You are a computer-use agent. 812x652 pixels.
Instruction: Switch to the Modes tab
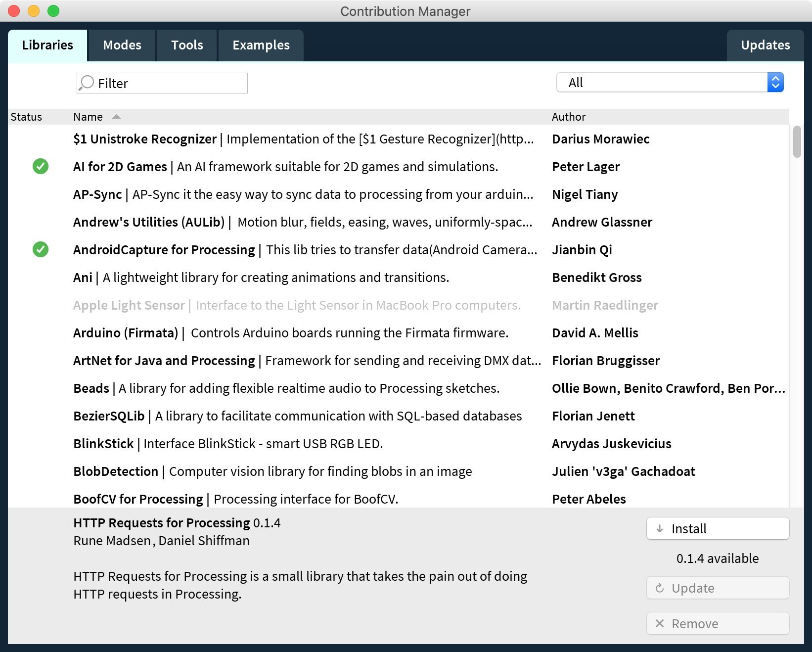(x=122, y=46)
